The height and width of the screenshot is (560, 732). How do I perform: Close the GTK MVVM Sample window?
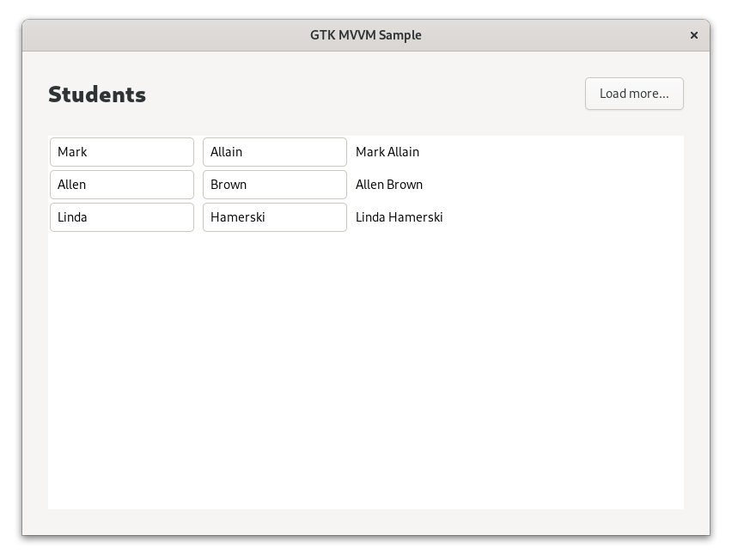693,35
